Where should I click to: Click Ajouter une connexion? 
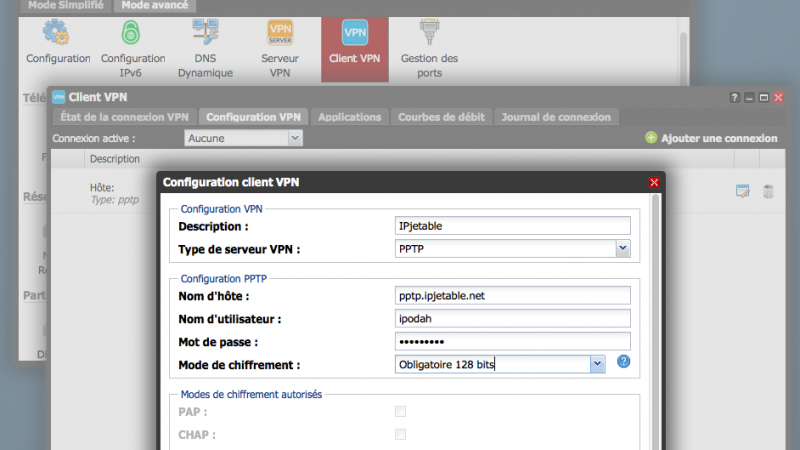coord(711,138)
